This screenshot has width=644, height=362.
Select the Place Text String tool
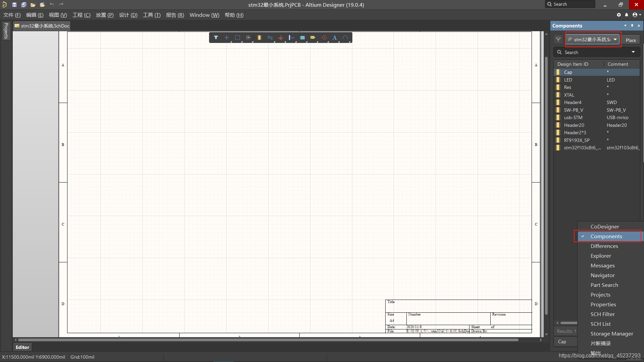tap(335, 38)
